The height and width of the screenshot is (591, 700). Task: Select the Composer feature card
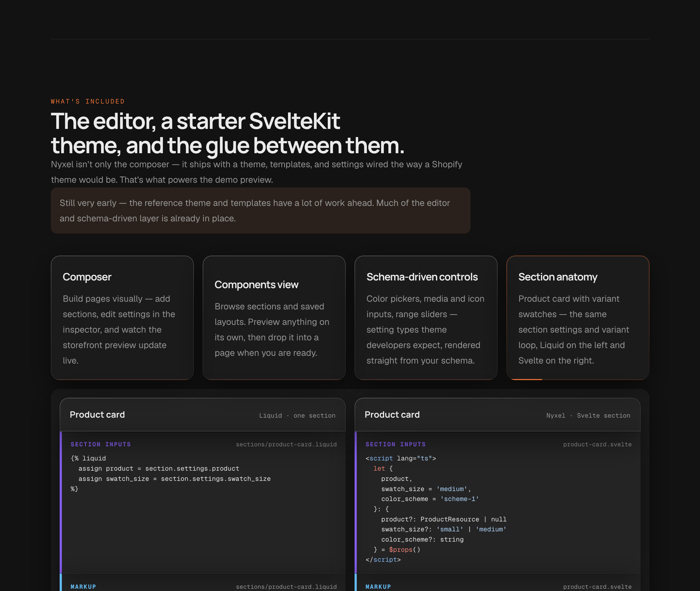pyautogui.click(x=122, y=318)
